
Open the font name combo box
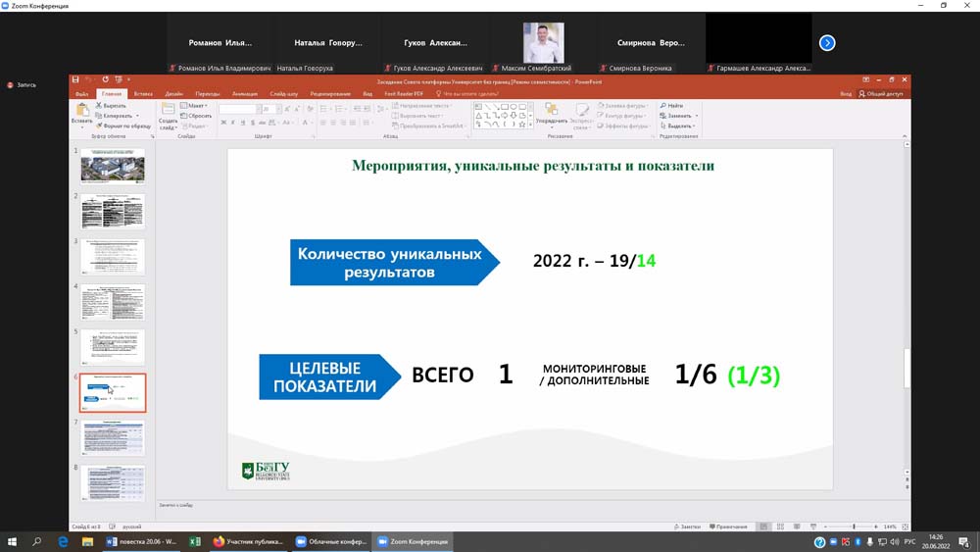pyautogui.click(x=238, y=109)
